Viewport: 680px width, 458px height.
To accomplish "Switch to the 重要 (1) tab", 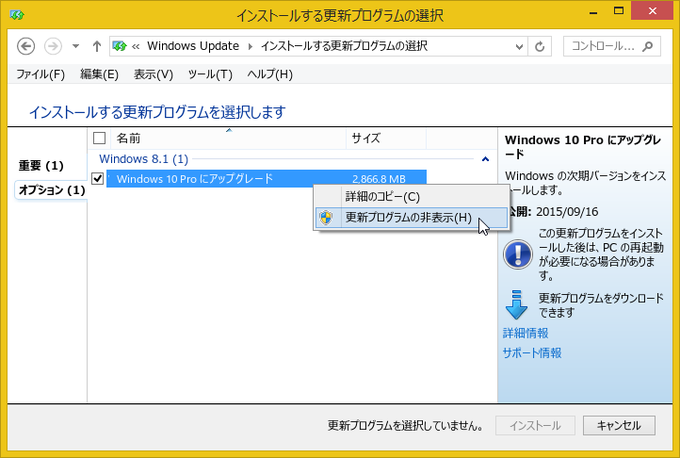I will [41, 165].
